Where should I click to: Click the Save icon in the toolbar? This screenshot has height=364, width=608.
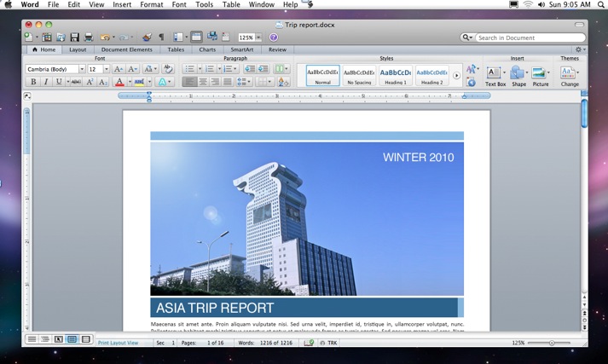click(x=74, y=38)
